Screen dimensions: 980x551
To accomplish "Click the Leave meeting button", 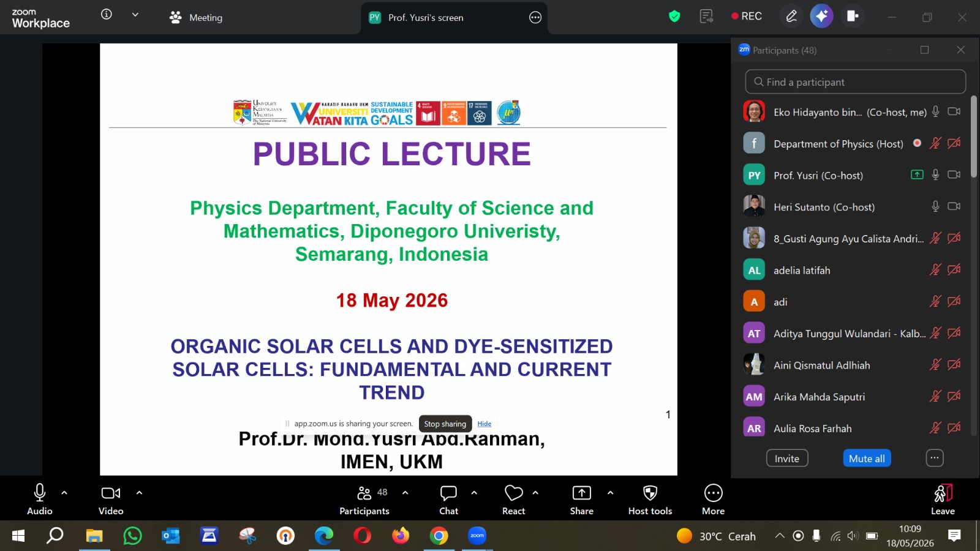I will pyautogui.click(x=943, y=499).
